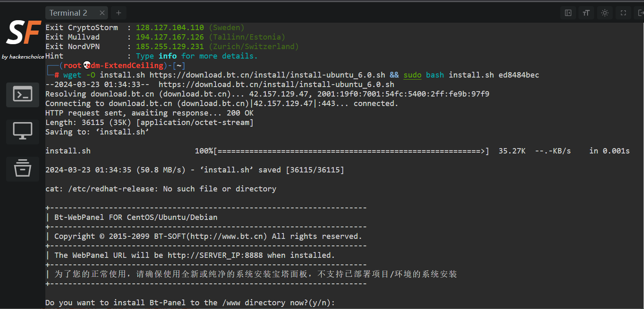Click the 'in 0.001s' download time

pyautogui.click(x=609, y=151)
